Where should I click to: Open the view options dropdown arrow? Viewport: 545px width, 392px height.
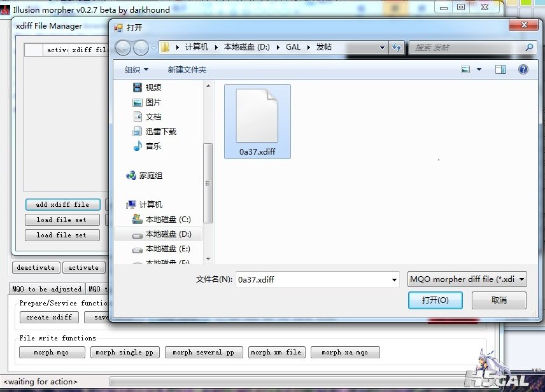click(479, 69)
